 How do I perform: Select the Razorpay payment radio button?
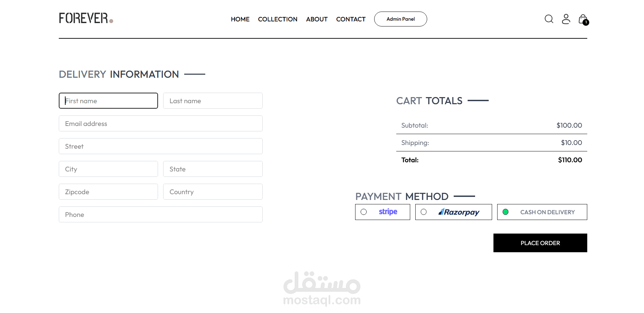pos(423,212)
